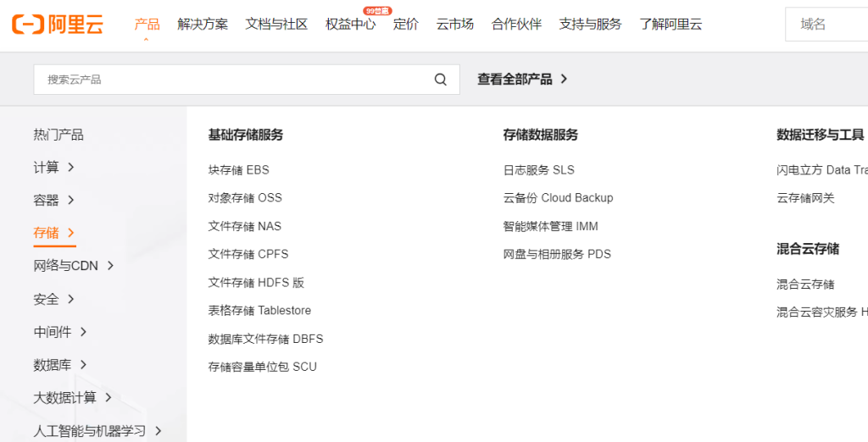Open the 了解阿里云 menu item
This screenshot has width=868, height=442.
point(671,25)
